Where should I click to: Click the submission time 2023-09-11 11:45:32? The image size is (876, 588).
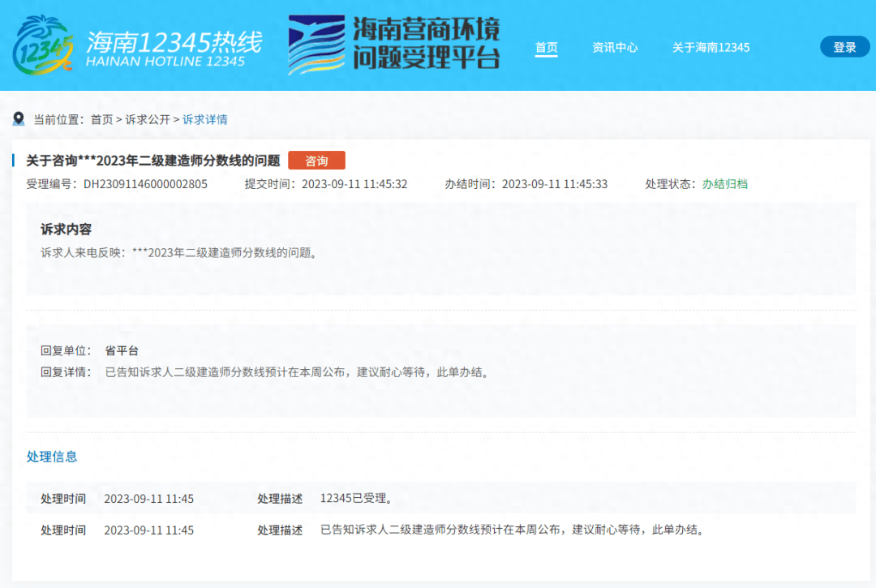pyautogui.click(x=354, y=184)
